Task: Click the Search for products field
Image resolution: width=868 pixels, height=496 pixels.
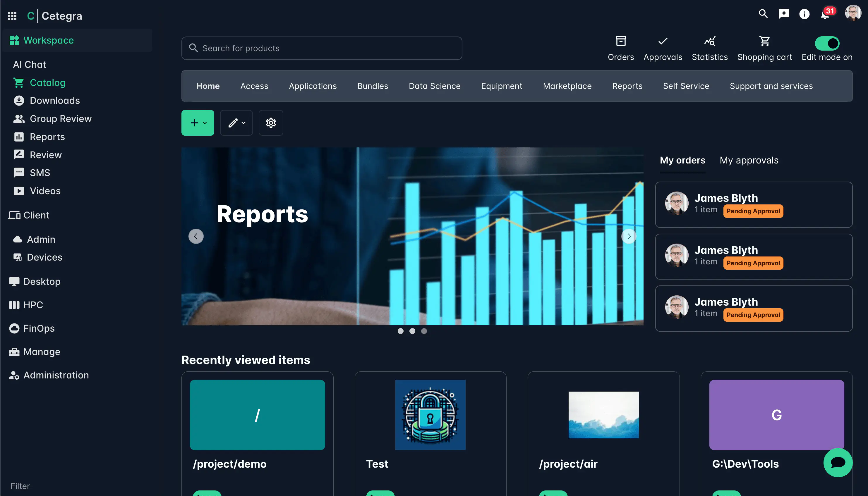Action: 321,48
